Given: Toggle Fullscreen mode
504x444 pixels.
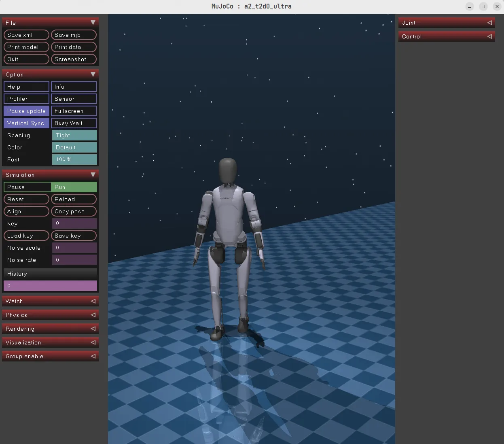Looking at the screenshot, I should (74, 111).
